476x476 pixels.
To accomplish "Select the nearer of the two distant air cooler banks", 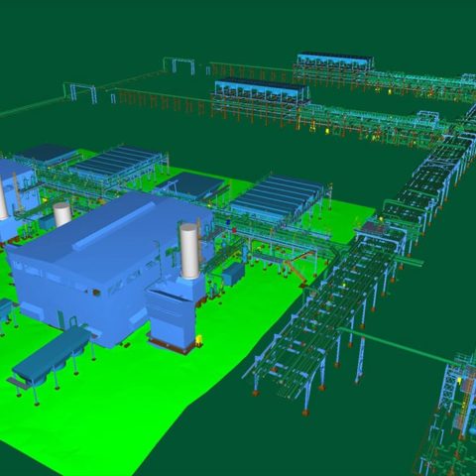I will point(261,91).
